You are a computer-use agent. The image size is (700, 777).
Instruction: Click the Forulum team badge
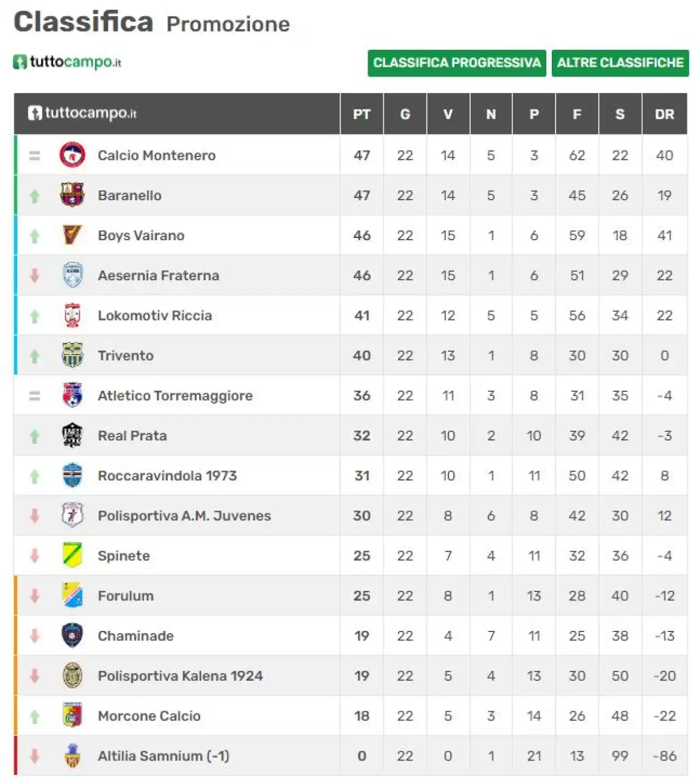[x=72, y=595]
